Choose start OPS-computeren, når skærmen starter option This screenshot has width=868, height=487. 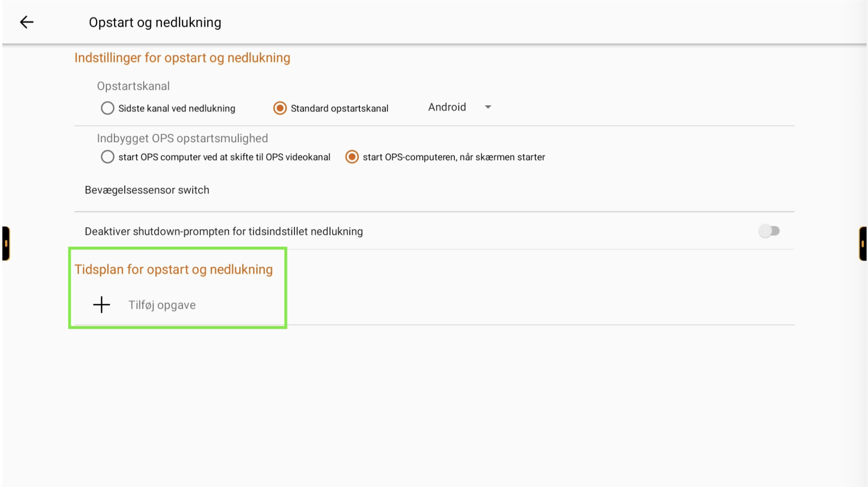click(x=352, y=157)
